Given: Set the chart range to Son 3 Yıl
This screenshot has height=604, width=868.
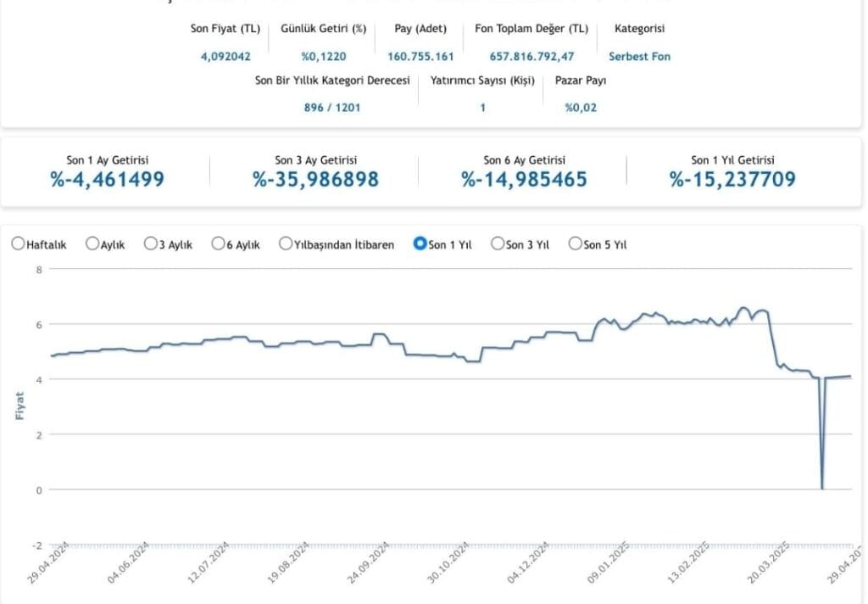Looking at the screenshot, I should point(498,244).
